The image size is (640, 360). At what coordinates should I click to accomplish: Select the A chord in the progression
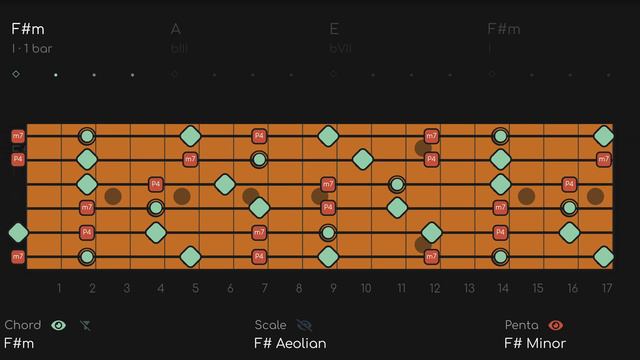(176, 29)
